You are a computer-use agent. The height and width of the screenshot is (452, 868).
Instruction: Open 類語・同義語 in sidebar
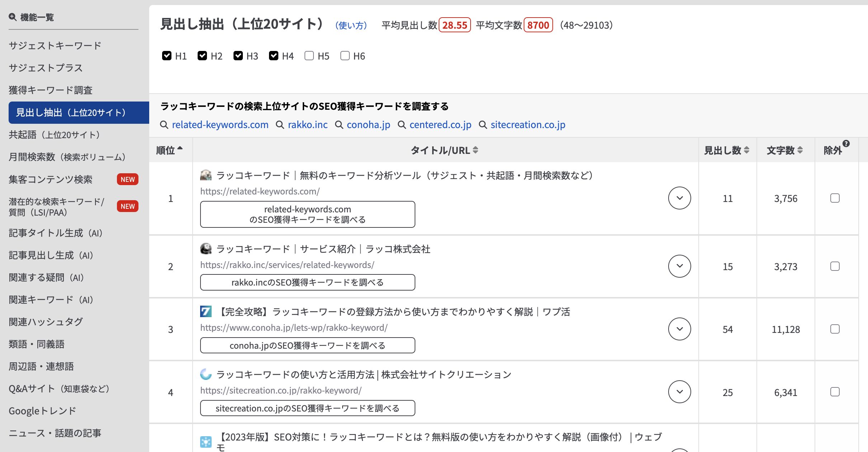pos(37,344)
